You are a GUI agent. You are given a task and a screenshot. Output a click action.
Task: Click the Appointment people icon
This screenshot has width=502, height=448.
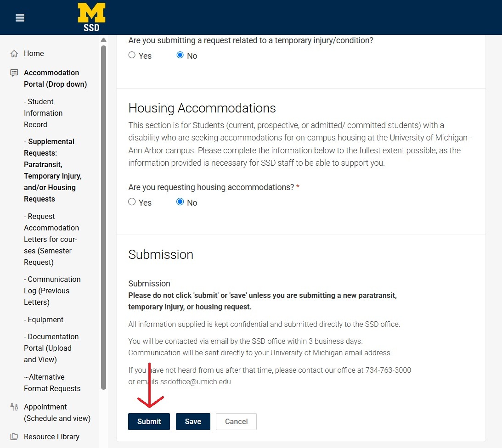14,407
